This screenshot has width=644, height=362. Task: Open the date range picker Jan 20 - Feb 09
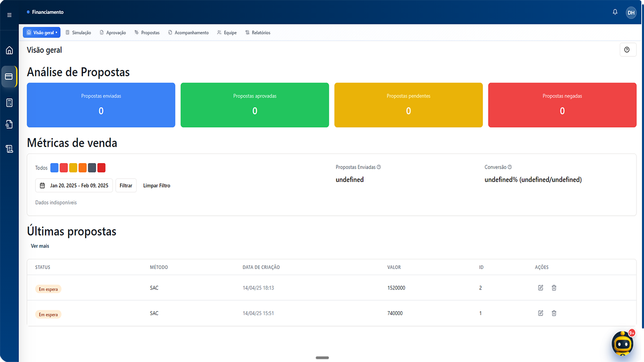pos(73,185)
